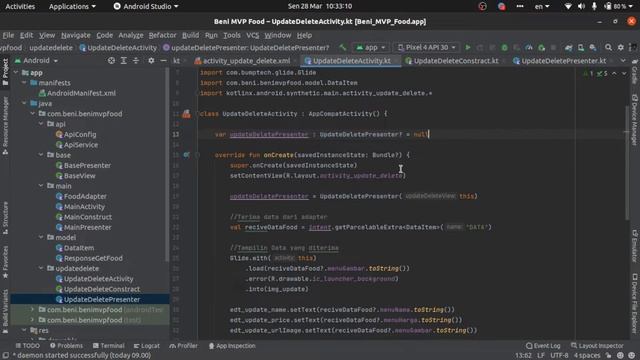Click the Attach Debugger to Android Process icon

[x=541, y=48]
